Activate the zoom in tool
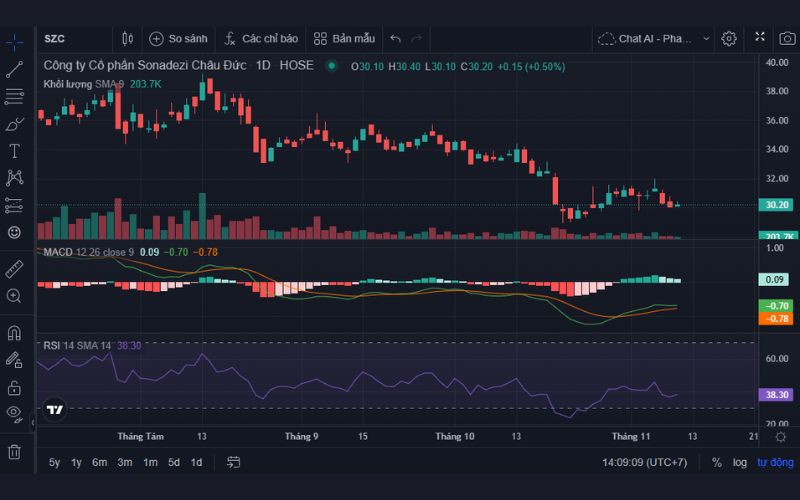800x500 pixels. [14, 296]
